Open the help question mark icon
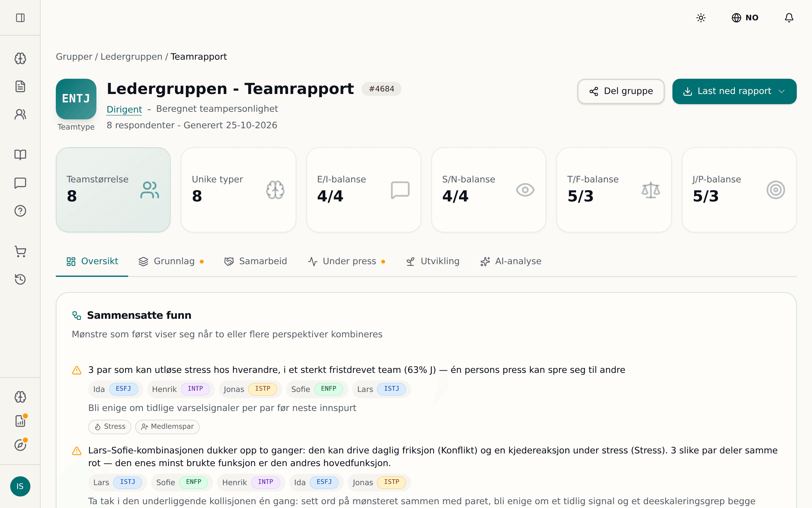 coord(20,211)
